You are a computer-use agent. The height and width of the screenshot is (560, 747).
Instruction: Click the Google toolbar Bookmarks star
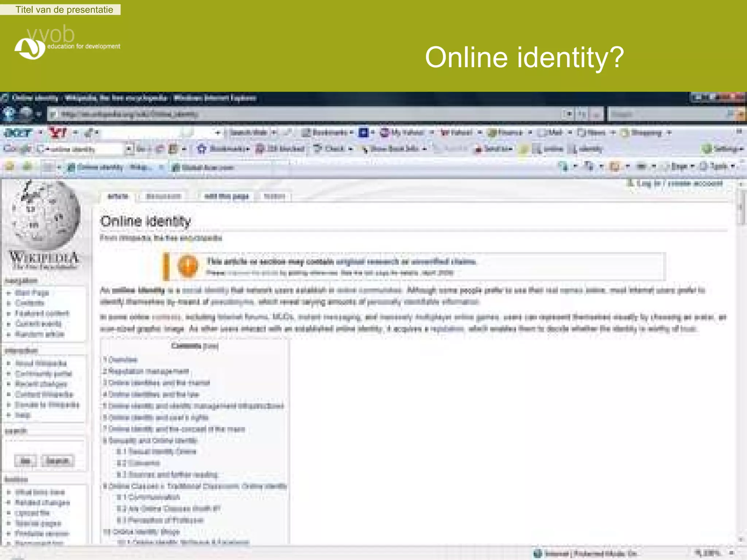(202, 149)
